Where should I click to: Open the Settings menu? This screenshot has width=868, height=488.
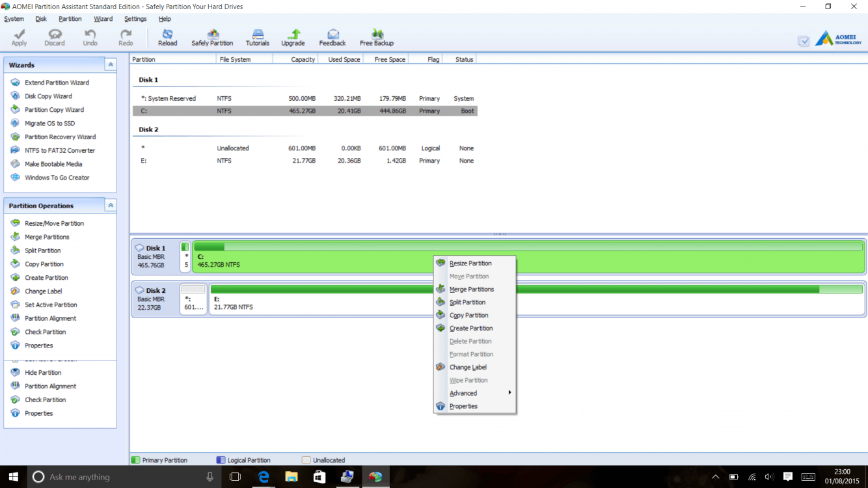pyautogui.click(x=135, y=19)
